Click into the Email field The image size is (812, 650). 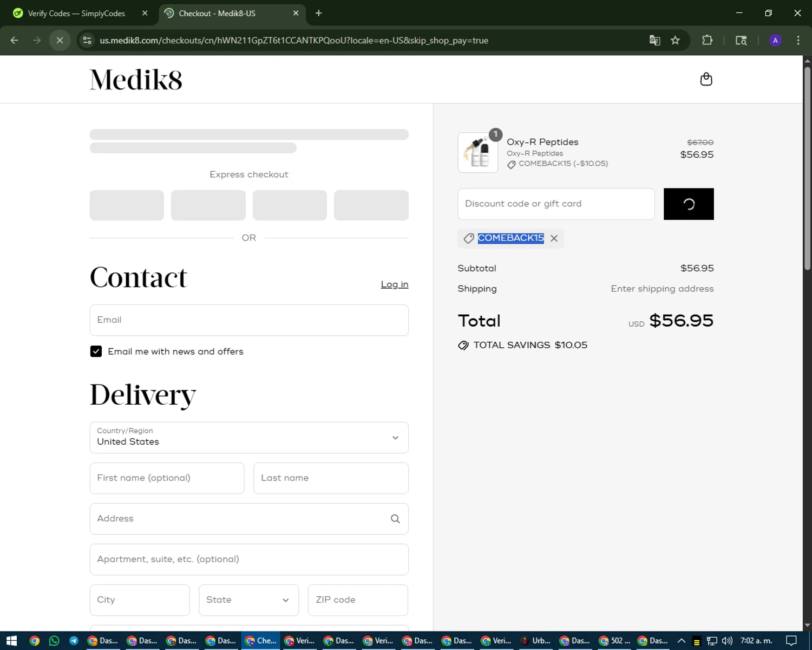[x=249, y=320]
